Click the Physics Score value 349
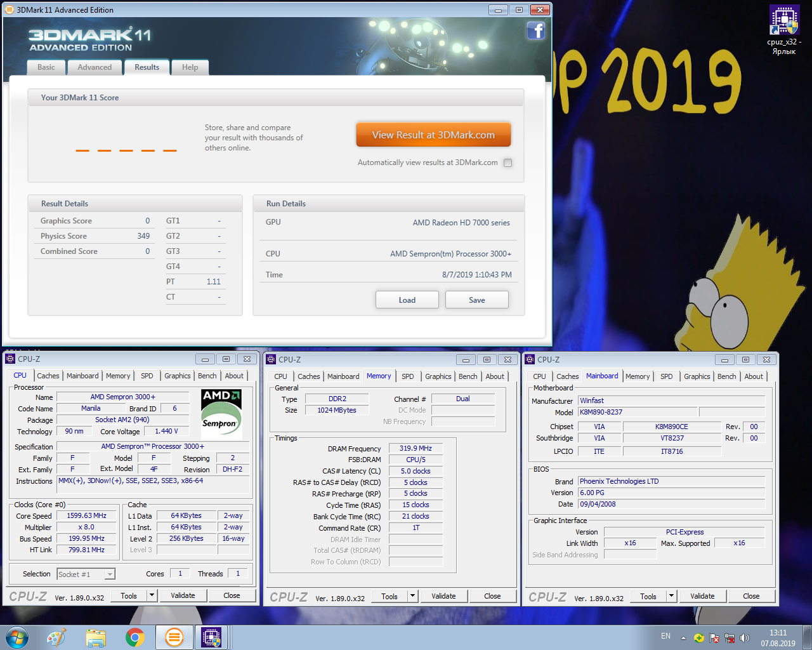This screenshot has width=812, height=650. coord(143,236)
